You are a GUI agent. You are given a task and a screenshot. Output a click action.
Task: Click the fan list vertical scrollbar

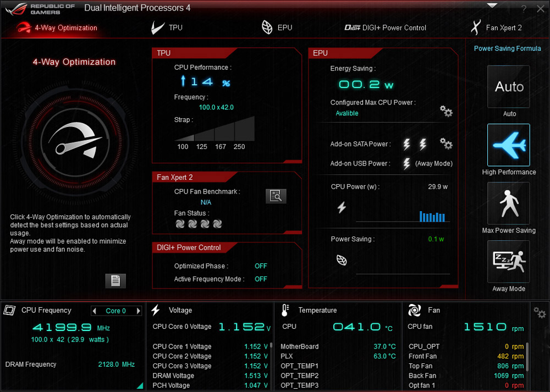click(x=527, y=357)
